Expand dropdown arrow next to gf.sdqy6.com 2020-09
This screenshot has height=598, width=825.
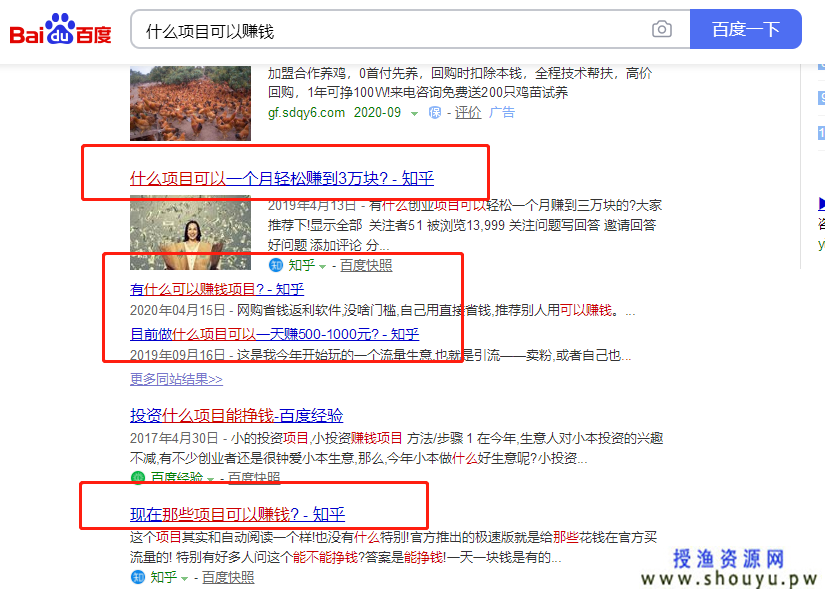415,114
